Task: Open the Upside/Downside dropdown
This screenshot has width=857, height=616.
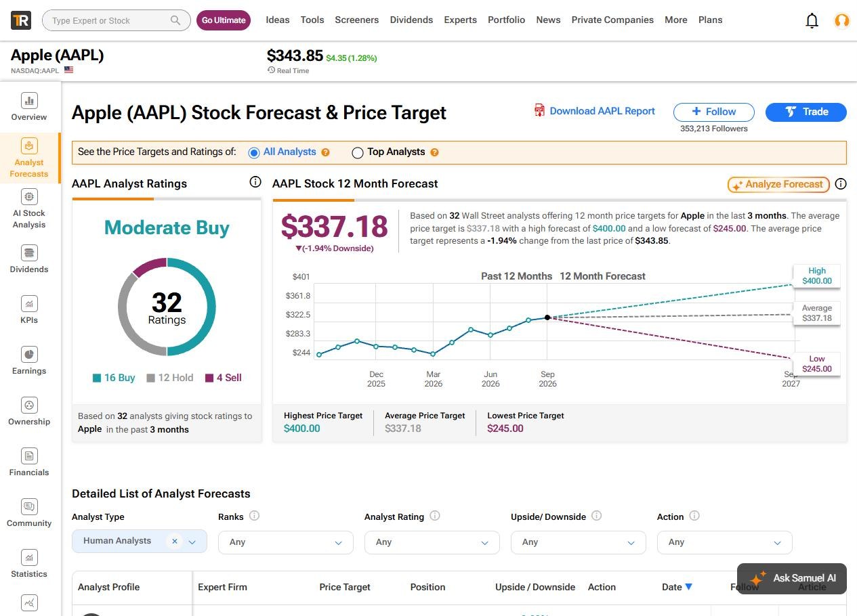Action: (x=579, y=542)
